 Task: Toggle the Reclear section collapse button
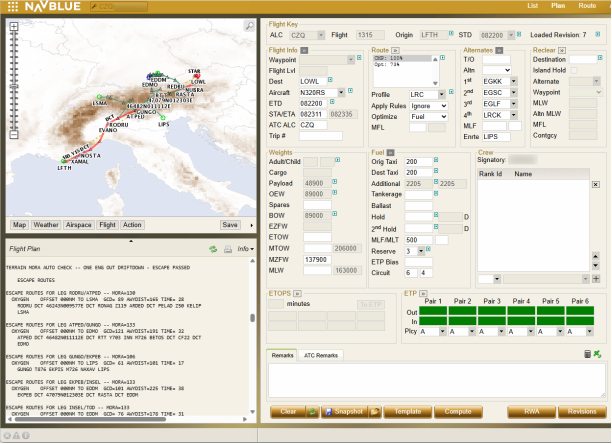(564, 48)
